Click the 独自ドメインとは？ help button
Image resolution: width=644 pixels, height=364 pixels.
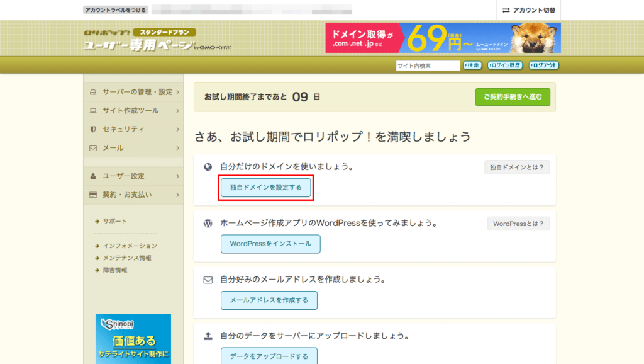coord(517,168)
